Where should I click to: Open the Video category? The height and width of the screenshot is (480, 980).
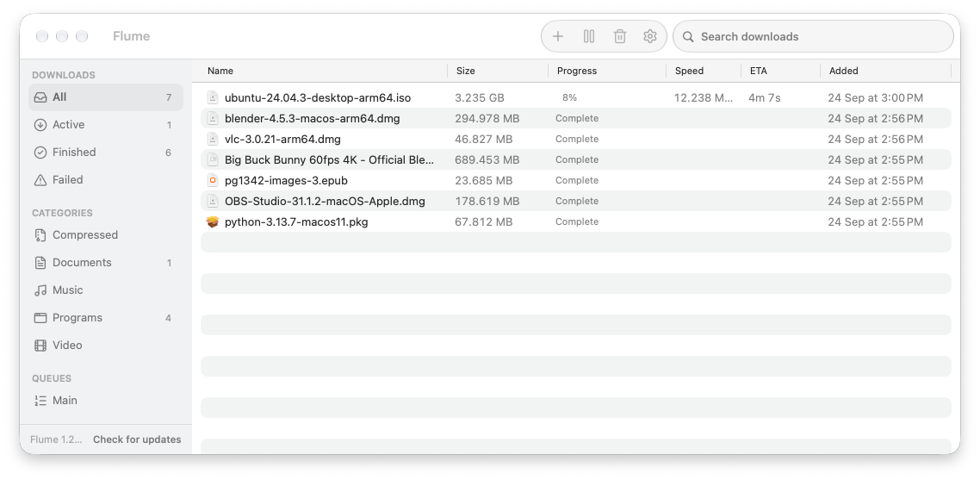[106, 346]
